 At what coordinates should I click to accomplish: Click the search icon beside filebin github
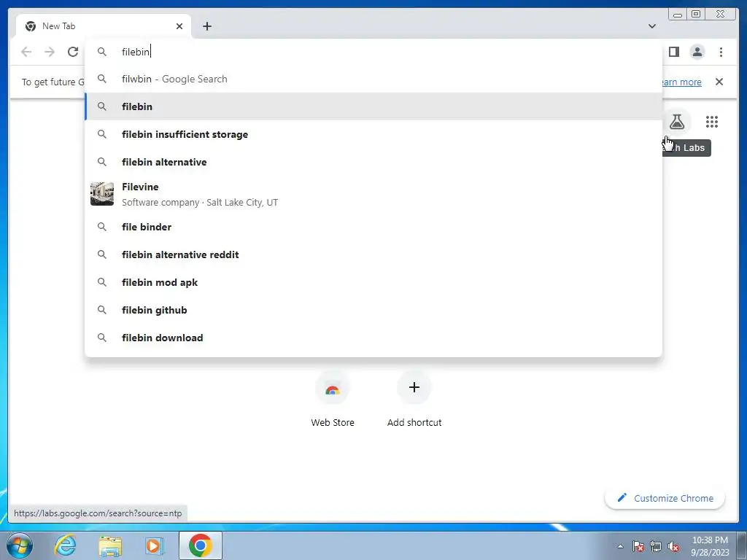pyautogui.click(x=102, y=310)
